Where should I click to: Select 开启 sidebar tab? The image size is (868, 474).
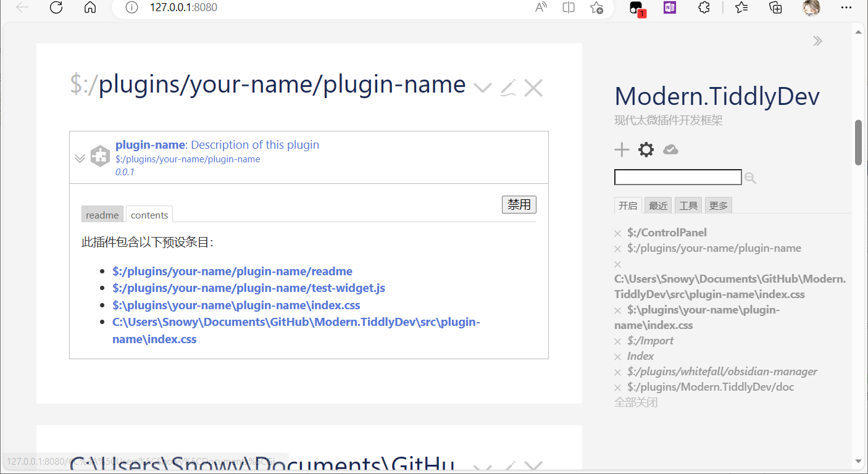628,206
